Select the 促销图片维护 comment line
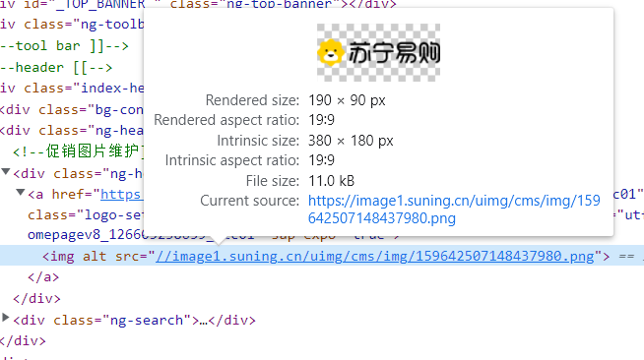The height and width of the screenshot is (360, 644). [x=78, y=151]
